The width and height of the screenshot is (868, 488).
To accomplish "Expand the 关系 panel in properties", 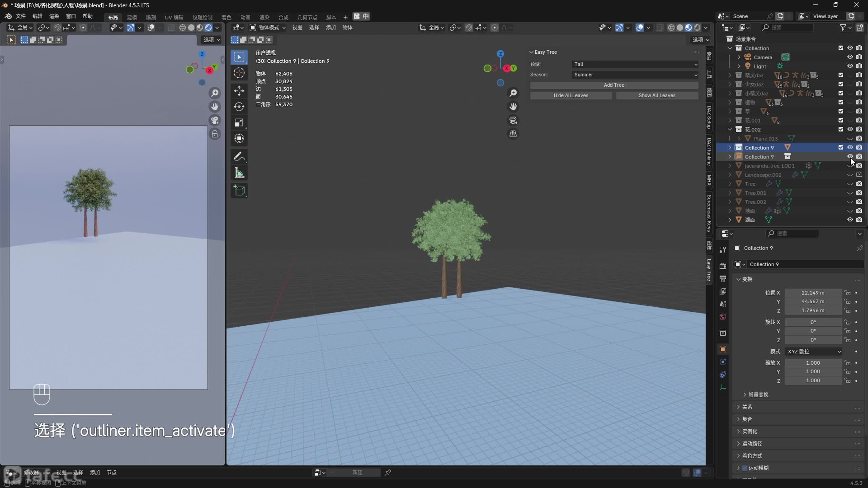I will [x=747, y=407].
